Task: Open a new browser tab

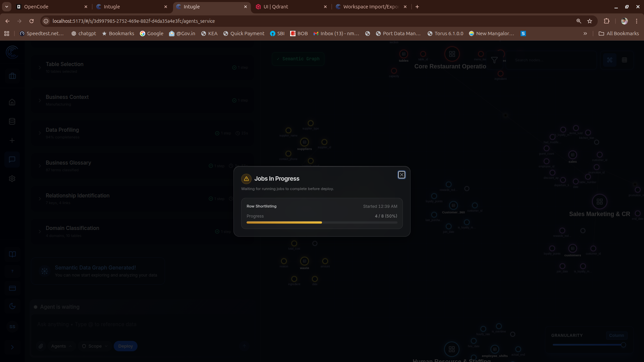Action: click(x=417, y=7)
